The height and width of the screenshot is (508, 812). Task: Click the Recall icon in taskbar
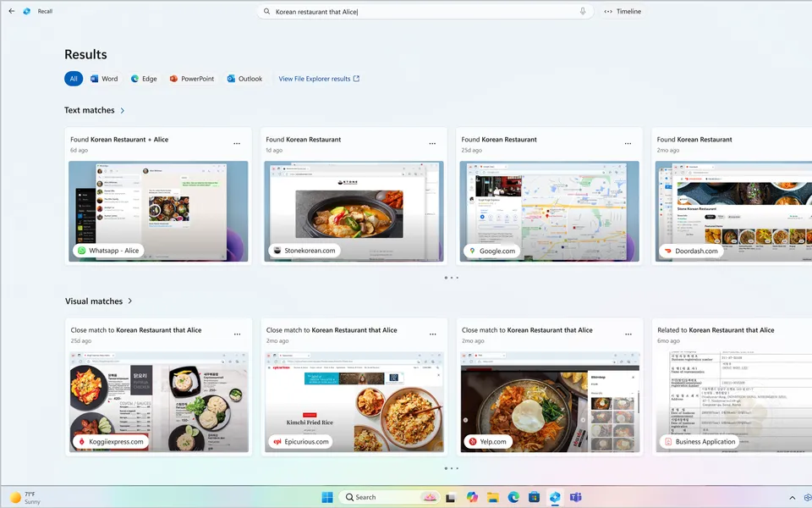555,497
